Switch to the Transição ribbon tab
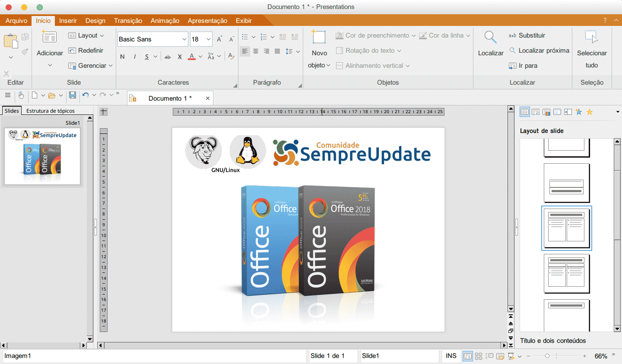Viewport: 622px width, 364px height. pos(128,21)
